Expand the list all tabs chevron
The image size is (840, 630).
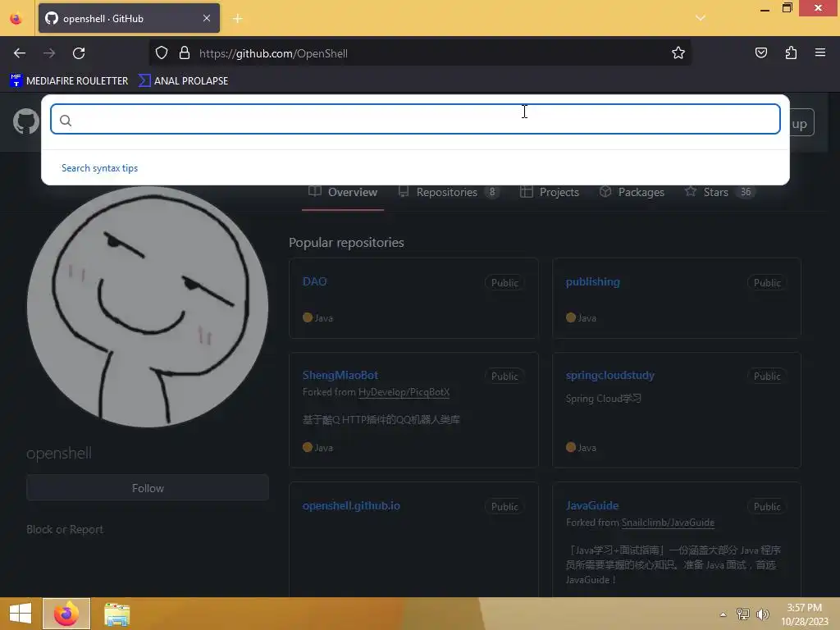[x=700, y=18]
